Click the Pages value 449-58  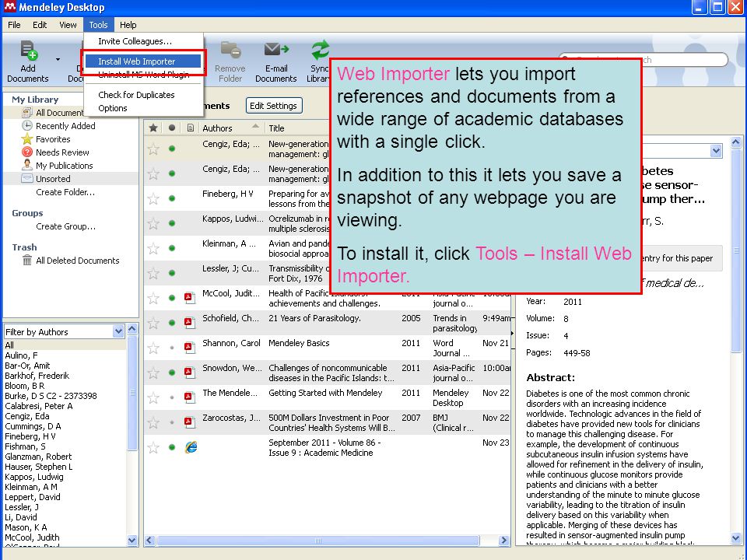(x=577, y=353)
